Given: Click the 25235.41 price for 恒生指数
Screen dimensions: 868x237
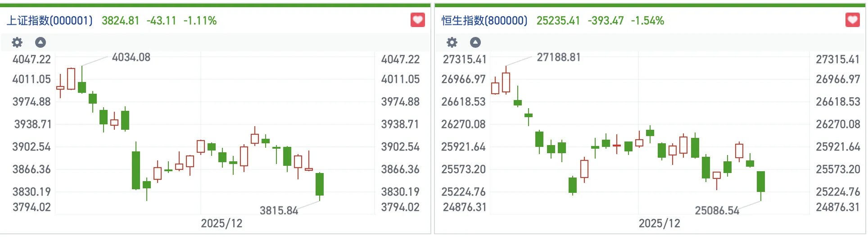Looking at the screenshot, I should [x=558, y=21].
